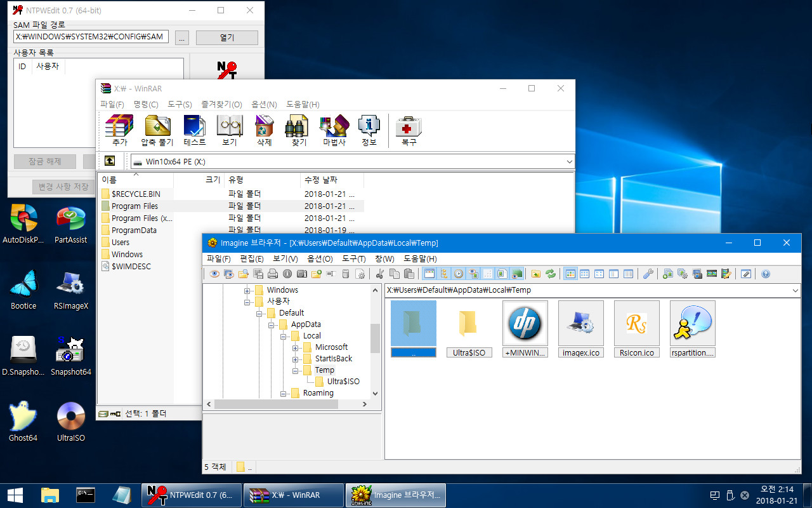
Task: Click the go-up folder icon in Imagine toolbar
Action: (536, 274)
